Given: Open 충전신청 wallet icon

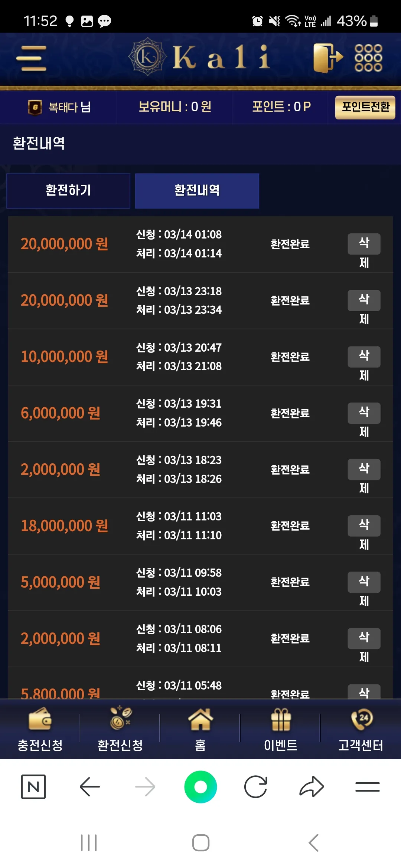Looking at the screenshot, I should tap(40, 718).
